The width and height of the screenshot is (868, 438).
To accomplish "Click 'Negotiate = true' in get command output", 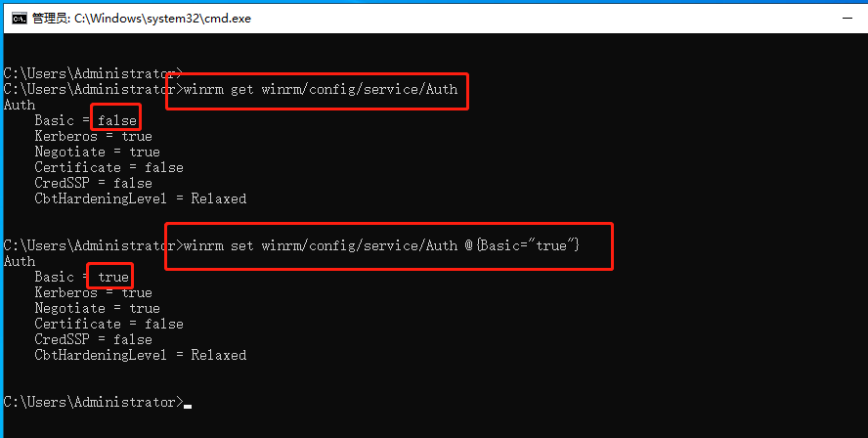I will [97, 152].
